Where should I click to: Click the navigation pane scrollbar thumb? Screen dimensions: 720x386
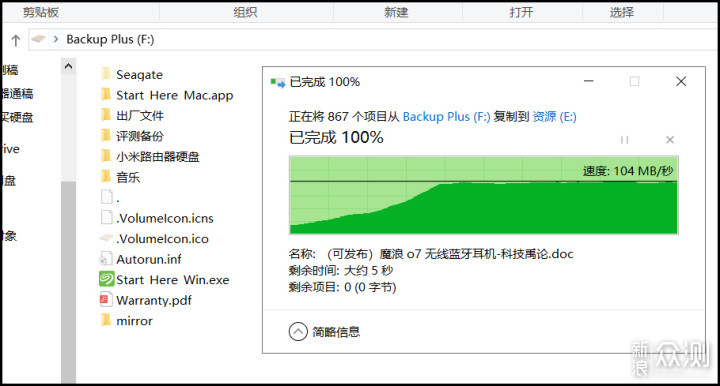point(68,282)
